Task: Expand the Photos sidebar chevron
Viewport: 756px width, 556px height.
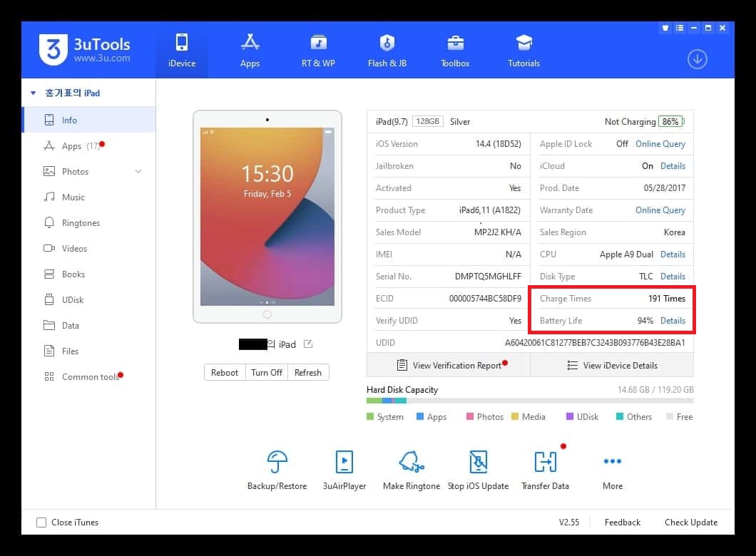Action: (x=138, y=172)
